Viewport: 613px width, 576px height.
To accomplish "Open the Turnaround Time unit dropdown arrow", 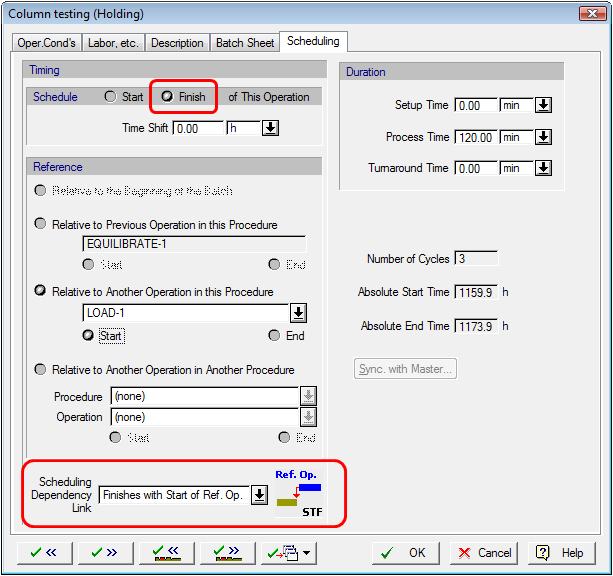I will click(x=543, y=168).
